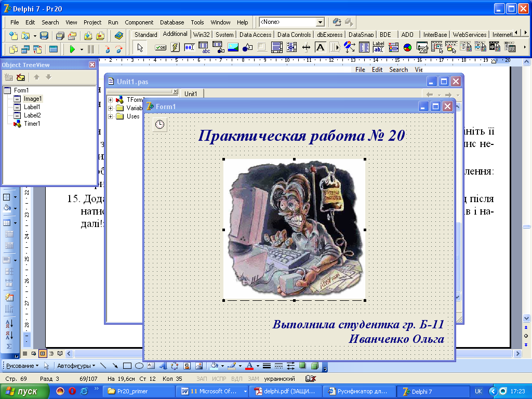The image size is (532, 399).
Task: Save all files with the stacked disks icon
Action: [x=60, y=36]
